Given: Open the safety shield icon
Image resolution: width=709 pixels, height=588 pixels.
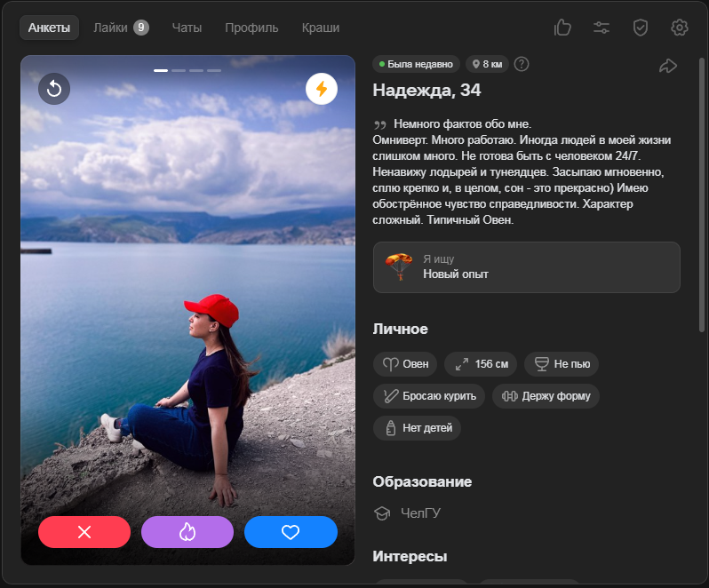Looking at the screenshot, I should (641, 28).
